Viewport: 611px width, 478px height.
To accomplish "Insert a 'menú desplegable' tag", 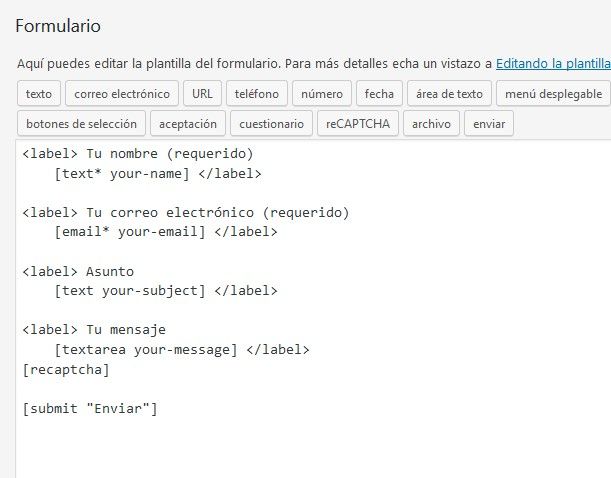I will point(553,93).
